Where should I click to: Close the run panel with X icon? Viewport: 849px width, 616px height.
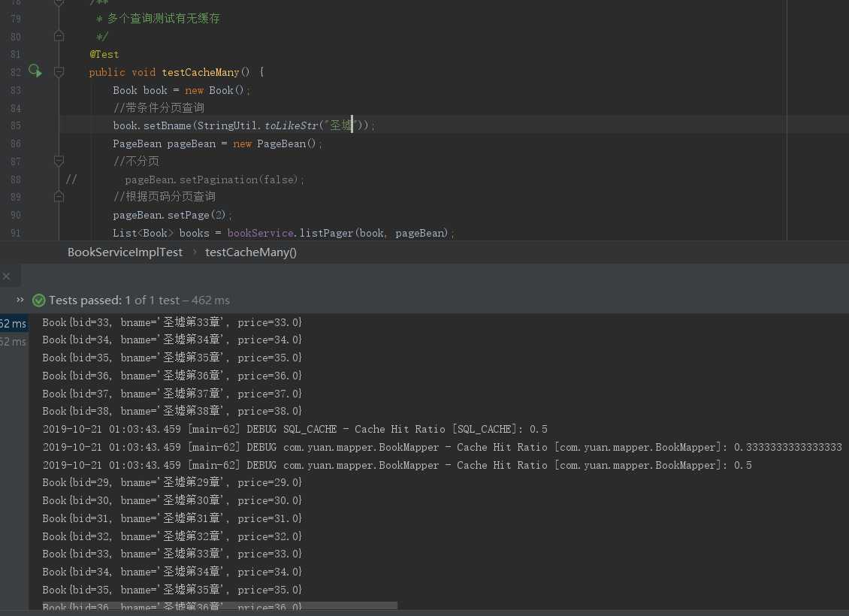(x=6, y=276)
